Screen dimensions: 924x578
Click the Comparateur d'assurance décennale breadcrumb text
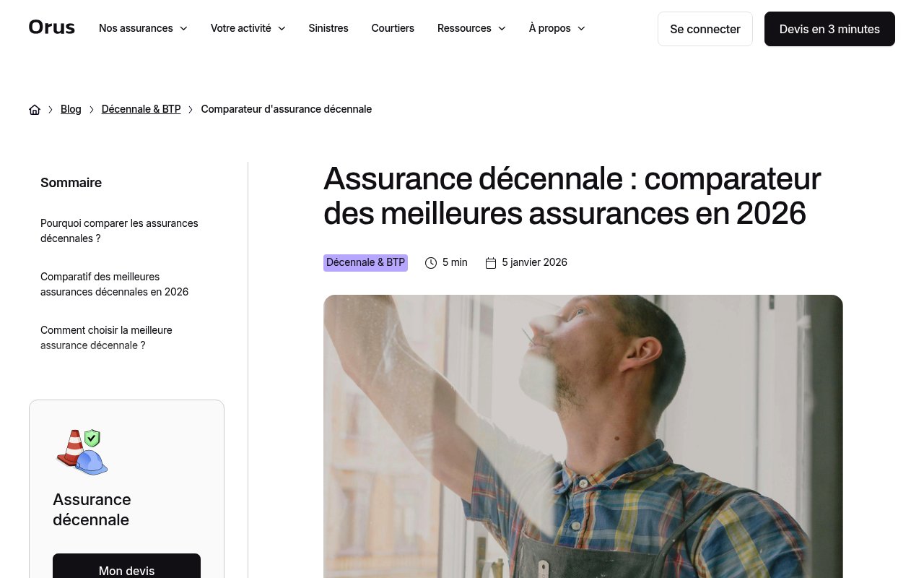(x=287, y=109)
